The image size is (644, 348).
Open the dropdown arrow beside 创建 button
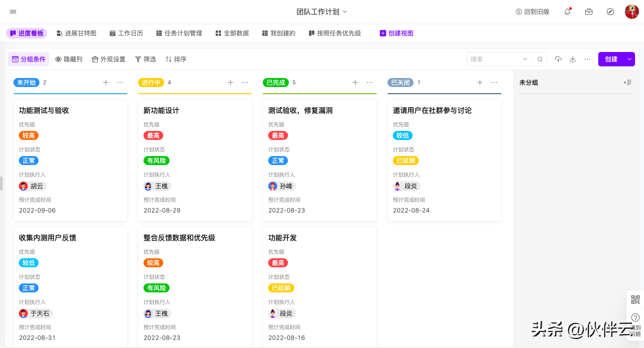(x=630, y=59)
